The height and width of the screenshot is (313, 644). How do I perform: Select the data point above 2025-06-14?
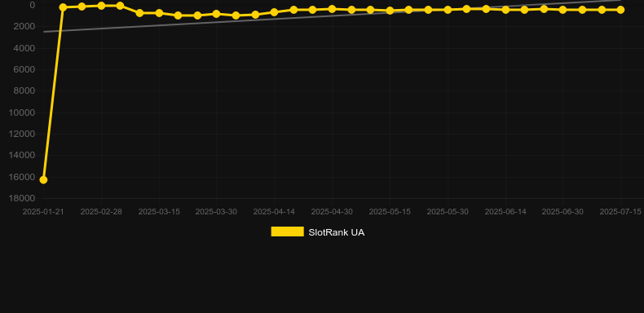point(505,10)
